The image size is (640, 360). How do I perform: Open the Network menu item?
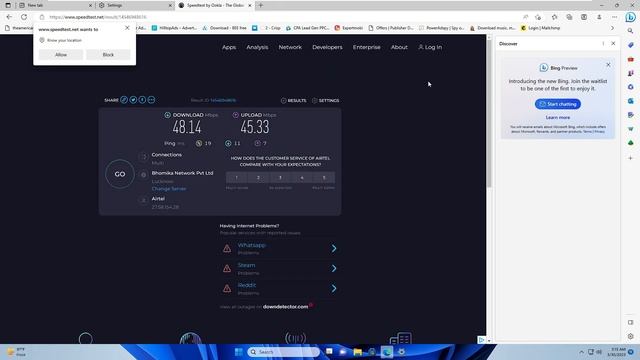pyautogui.click(x=290, y=47)
